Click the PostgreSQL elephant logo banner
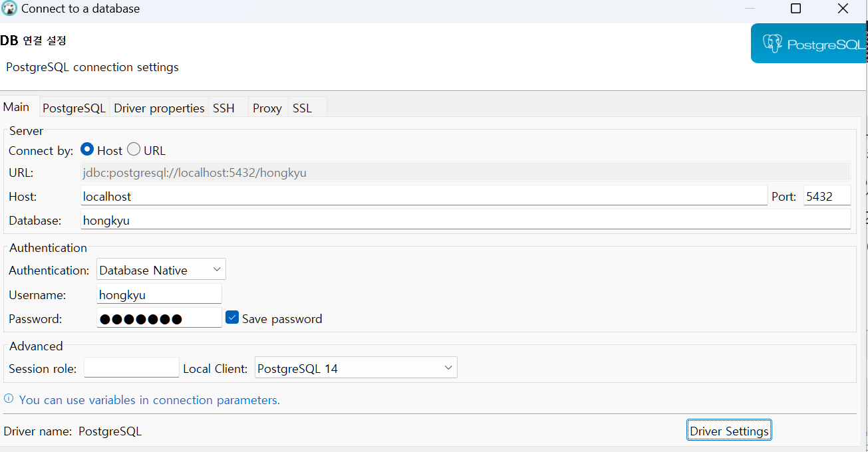The height and width of the screenshot is (452, 868). coord(809,44)
